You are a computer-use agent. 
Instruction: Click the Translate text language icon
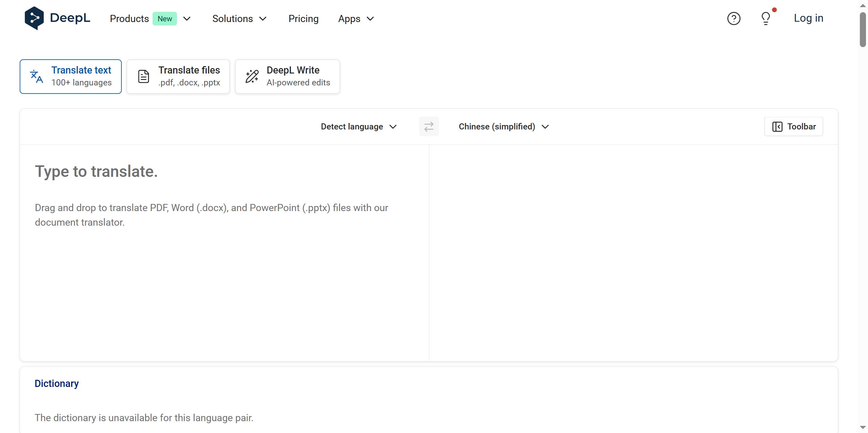(x=37, y=77)
